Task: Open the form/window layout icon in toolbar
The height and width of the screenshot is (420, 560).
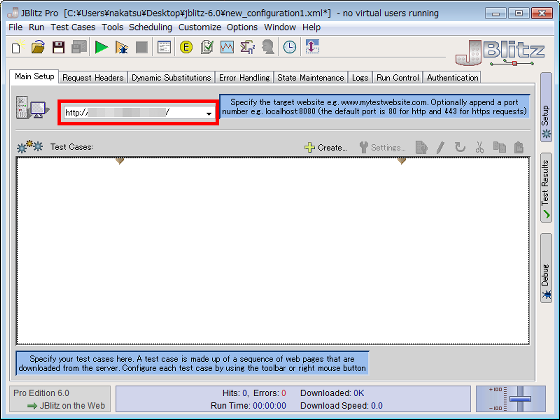Action: coord(164,47)
